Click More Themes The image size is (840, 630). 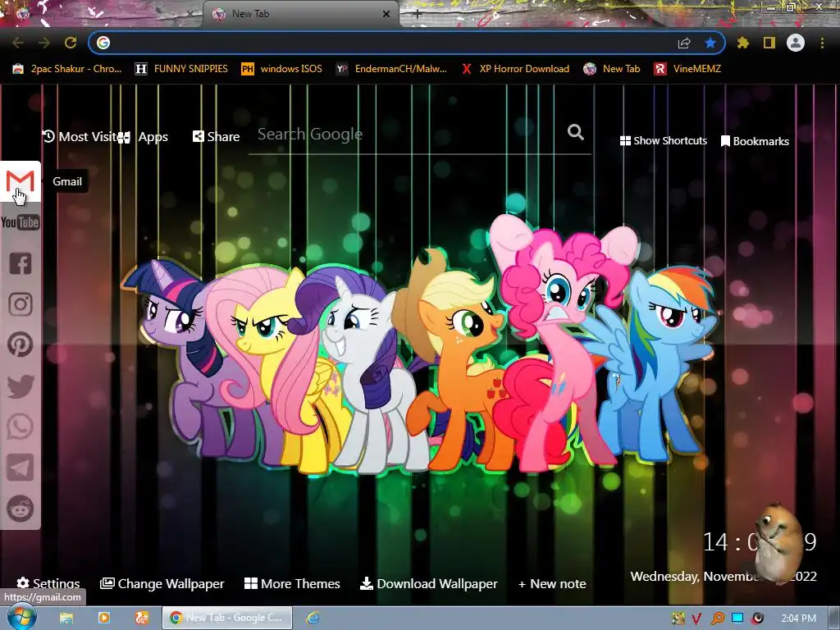coord(292,583)
